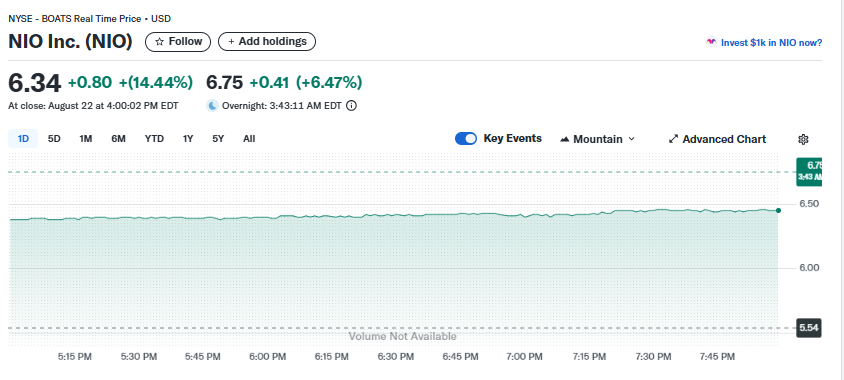Screen dimensions: 844x380
Task: Select the 1M range tab
Action: (86, 139)
